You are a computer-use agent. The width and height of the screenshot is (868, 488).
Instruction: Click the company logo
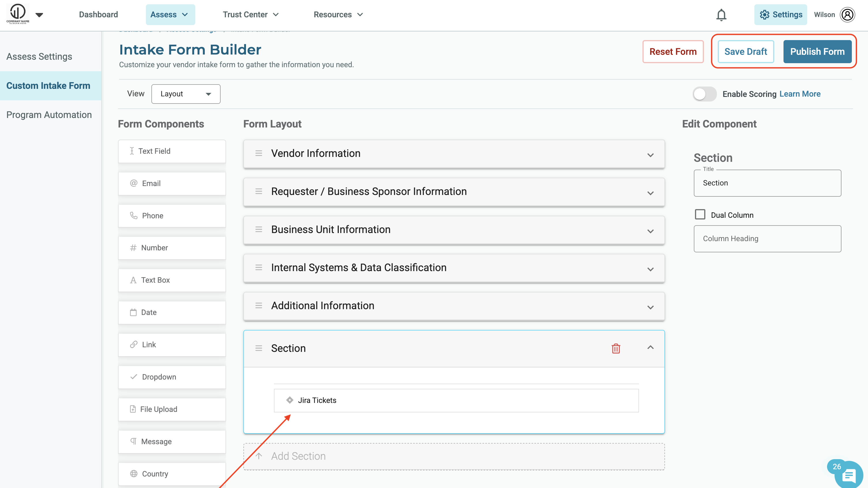[18, 14]
